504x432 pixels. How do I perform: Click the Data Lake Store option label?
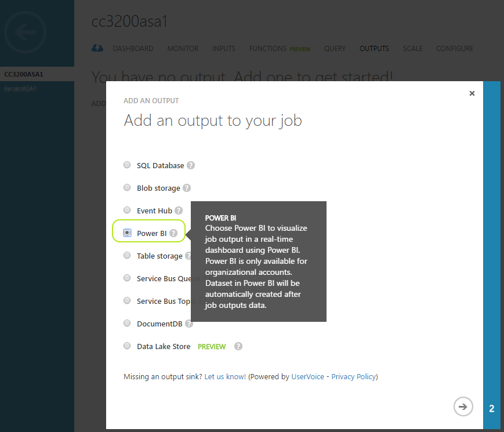[x=164, y=346]
